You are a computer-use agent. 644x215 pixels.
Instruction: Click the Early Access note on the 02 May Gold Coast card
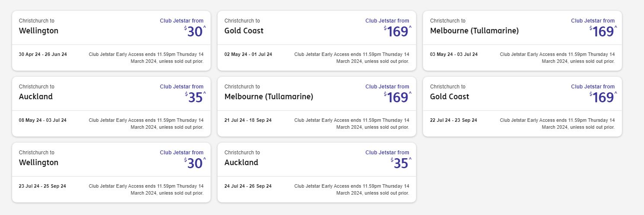352,58
